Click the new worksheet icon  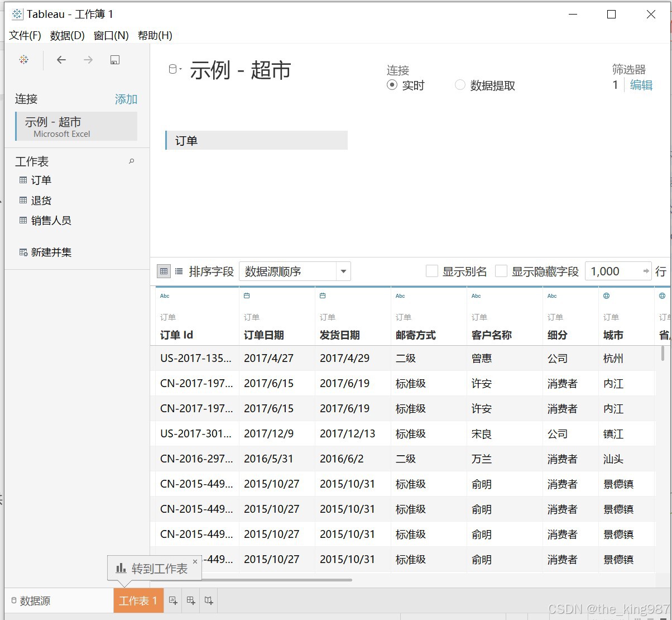tap(173, 600)
